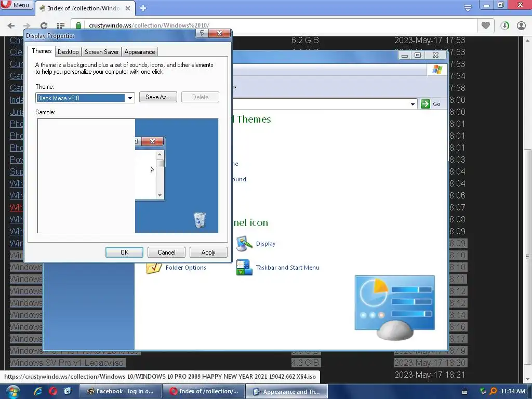Click the Windows flag logo in Control Panel
The image size is (532, 399).
point(437,70)
